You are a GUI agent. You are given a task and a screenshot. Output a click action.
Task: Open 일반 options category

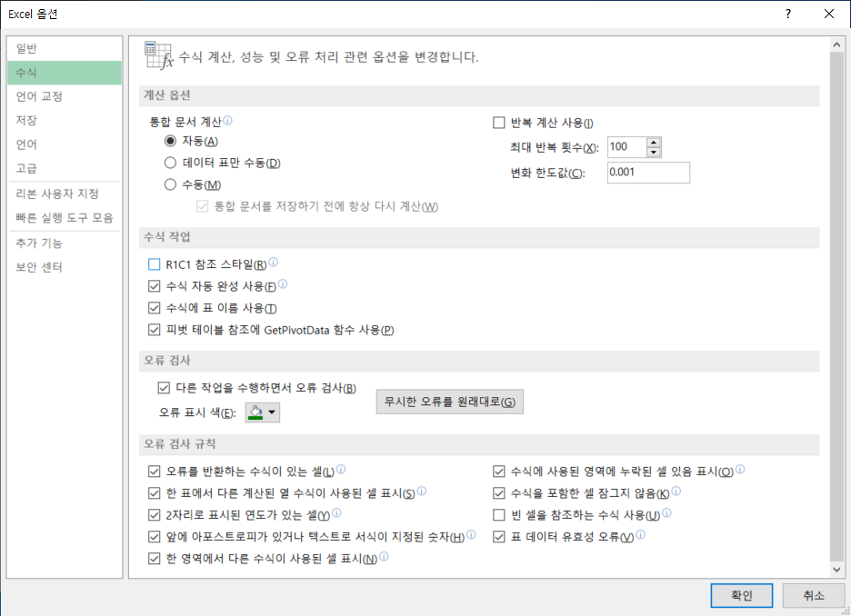click(x=65, y=48)
